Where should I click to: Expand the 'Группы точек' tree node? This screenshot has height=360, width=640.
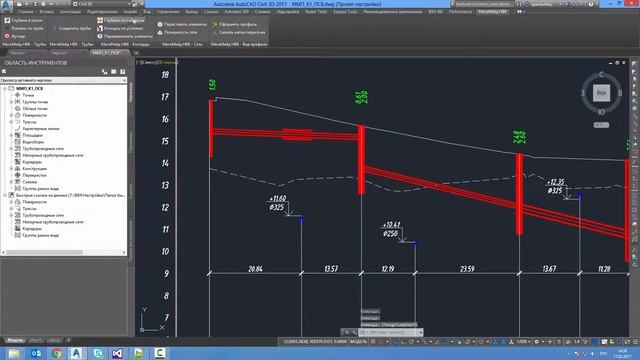11,102
